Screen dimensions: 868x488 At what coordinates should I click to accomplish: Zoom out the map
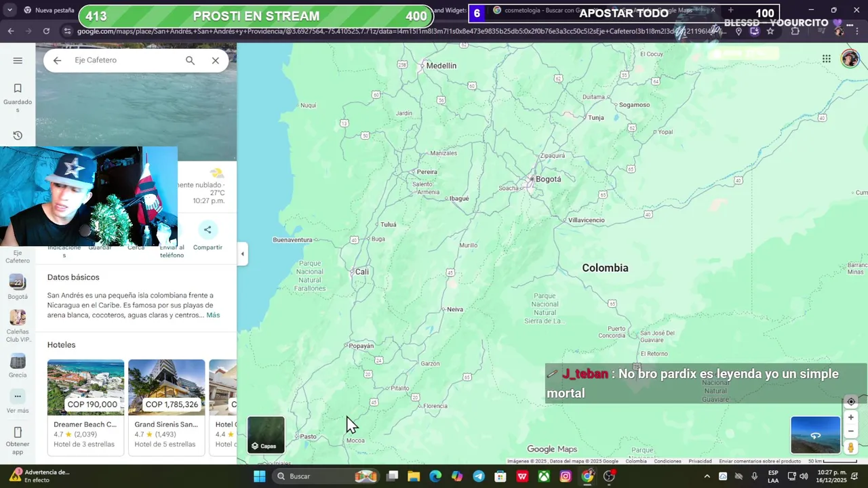coord(851,431)
